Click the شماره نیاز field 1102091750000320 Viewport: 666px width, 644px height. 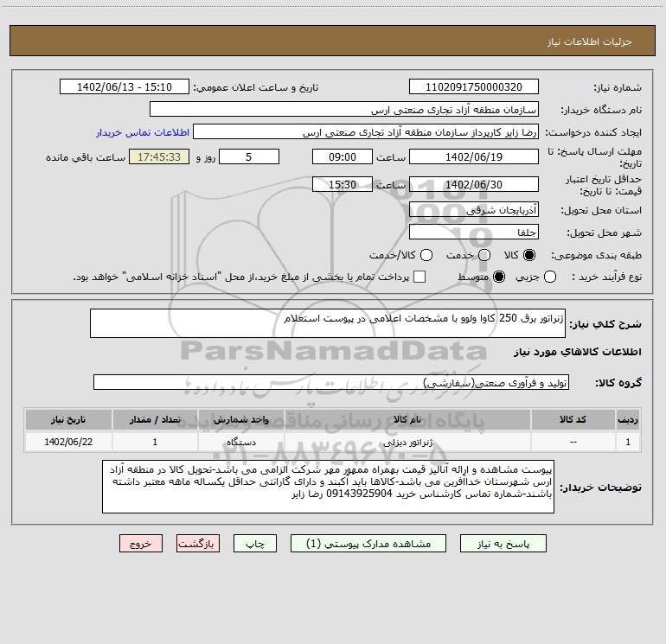(x=474, y=86)
